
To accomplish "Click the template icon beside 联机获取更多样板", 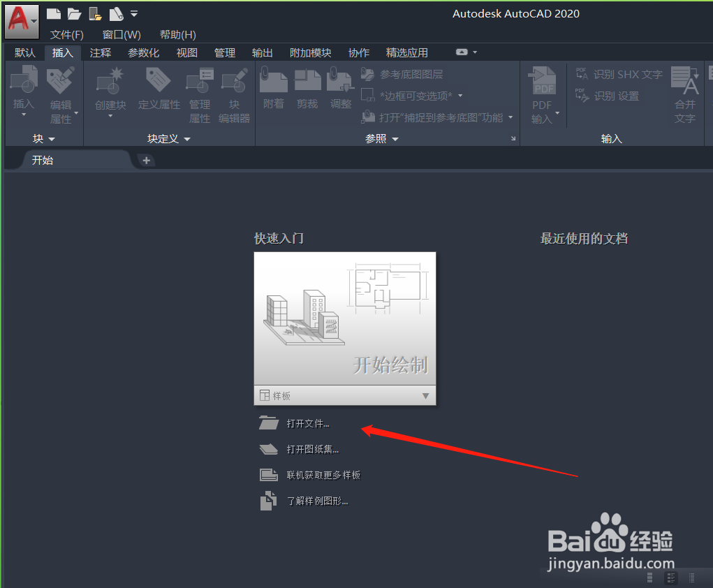I will click(x=269, y=475).
